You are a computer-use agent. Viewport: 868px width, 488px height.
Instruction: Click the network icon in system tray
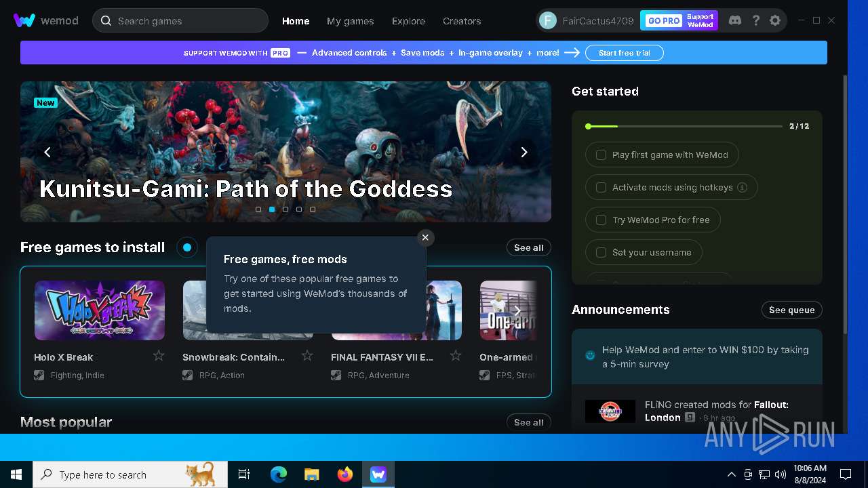[764, 474]
